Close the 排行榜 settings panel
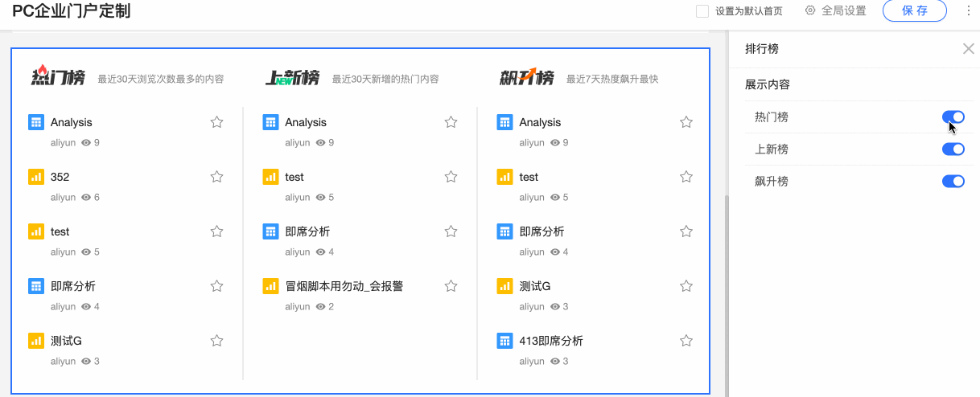980x397 pixels. pos(968,49)
